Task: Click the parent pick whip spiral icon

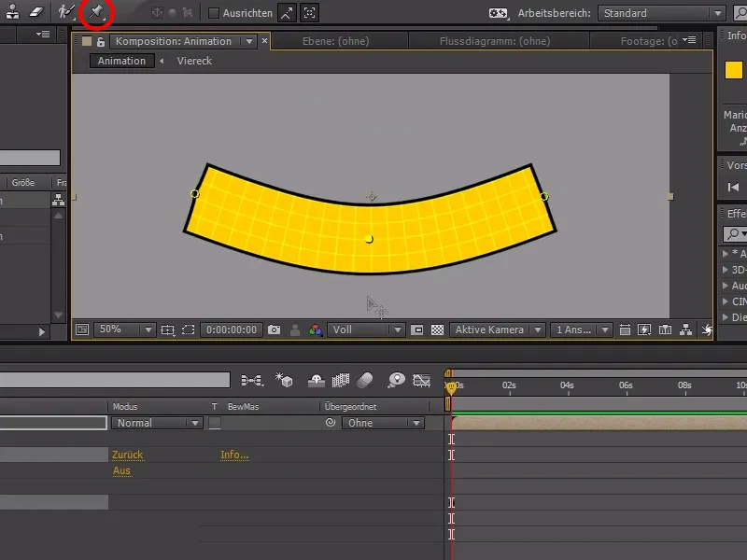Action: (x=331, y=423)
